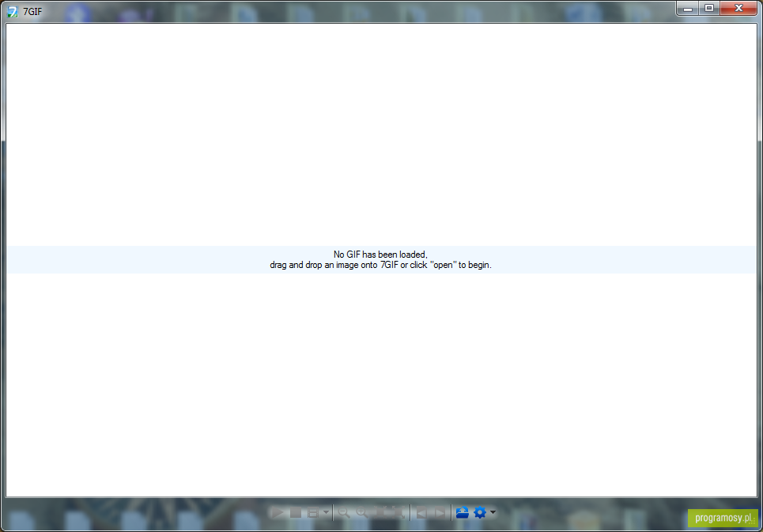Click the Play animation button

click(278, 512)
